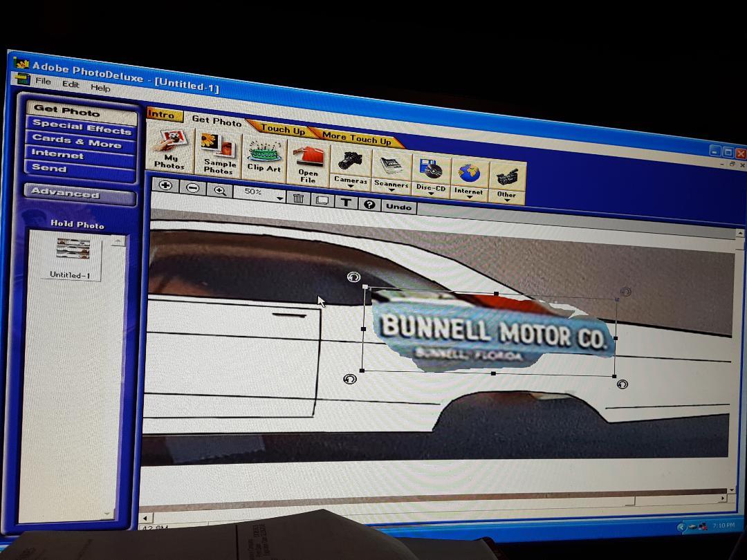Open the Help menu
This screenshot has width=747, height=560.
[x=100, y=88]
